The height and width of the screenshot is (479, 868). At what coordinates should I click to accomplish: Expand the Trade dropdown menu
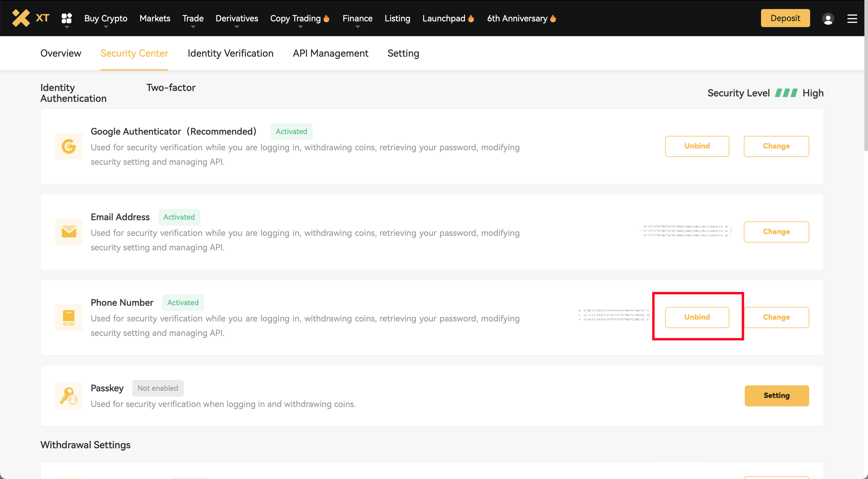coord(193,18)
